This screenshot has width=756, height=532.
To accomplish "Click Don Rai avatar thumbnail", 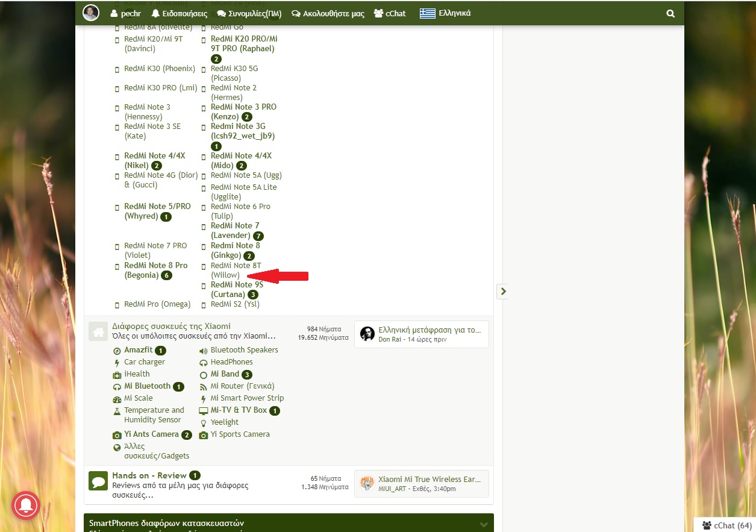I will point(367,334).
